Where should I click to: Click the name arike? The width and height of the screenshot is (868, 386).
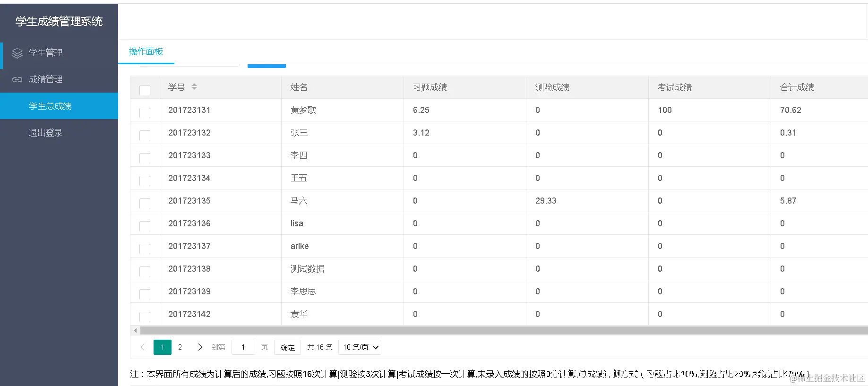pyautogui.click(x=300, y=246)
